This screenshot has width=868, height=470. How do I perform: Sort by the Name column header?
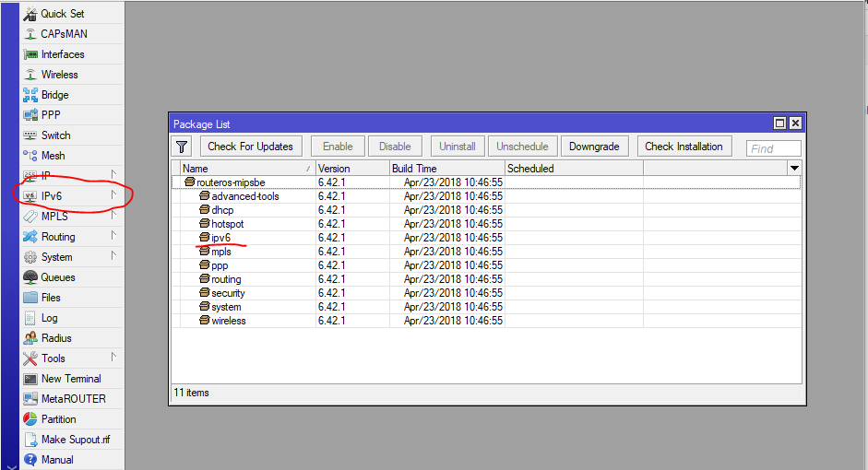247,168
